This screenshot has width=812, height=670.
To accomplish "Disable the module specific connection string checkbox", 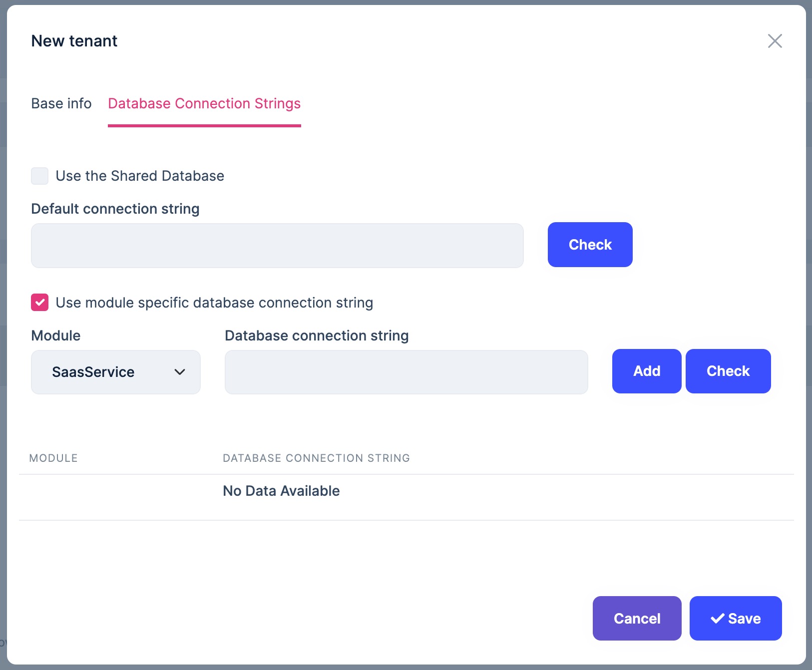I will 39,302.
